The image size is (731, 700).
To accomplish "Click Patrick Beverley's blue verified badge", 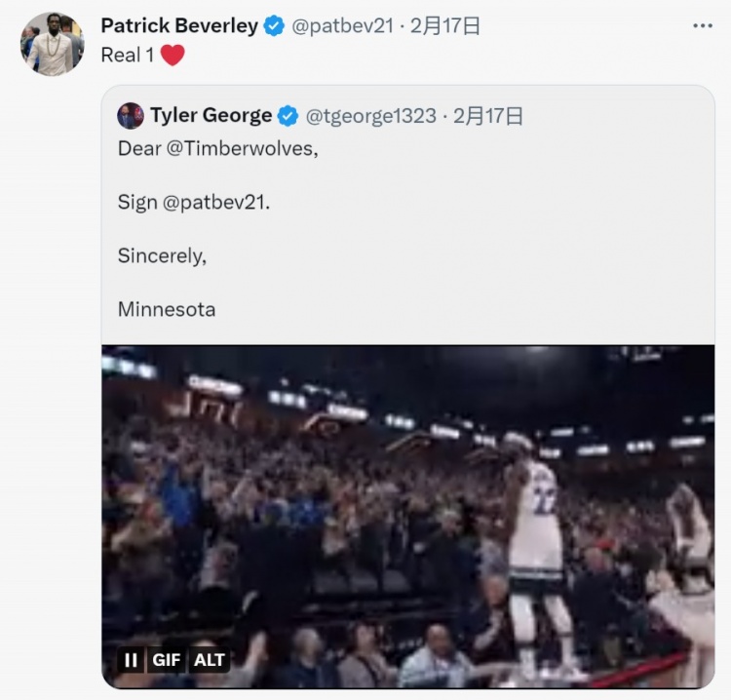I will point(274,25).
